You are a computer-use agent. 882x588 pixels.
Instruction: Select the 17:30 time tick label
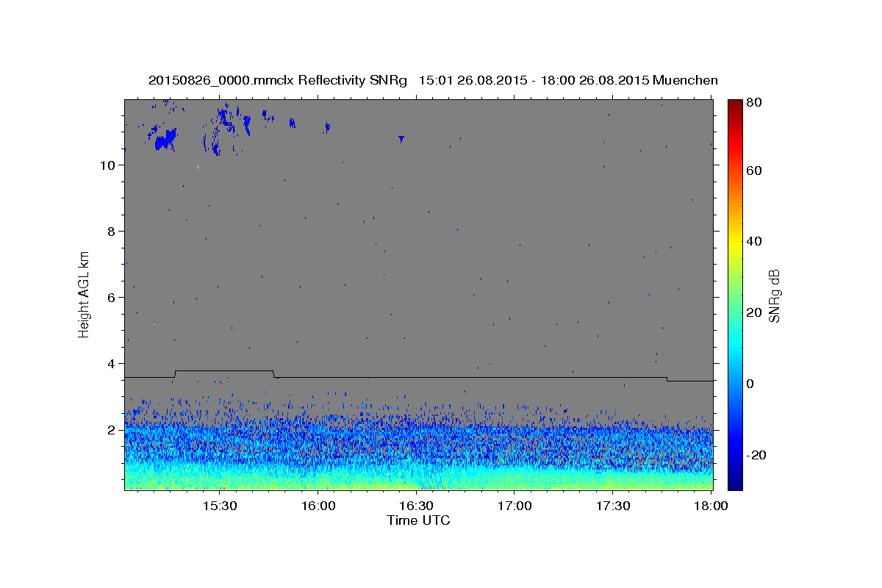tap(613, 506)
